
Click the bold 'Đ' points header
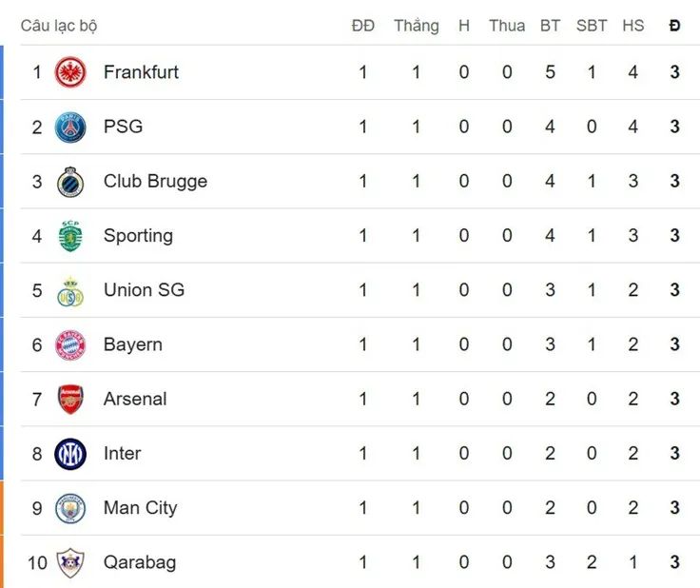[x=674, y=26]
